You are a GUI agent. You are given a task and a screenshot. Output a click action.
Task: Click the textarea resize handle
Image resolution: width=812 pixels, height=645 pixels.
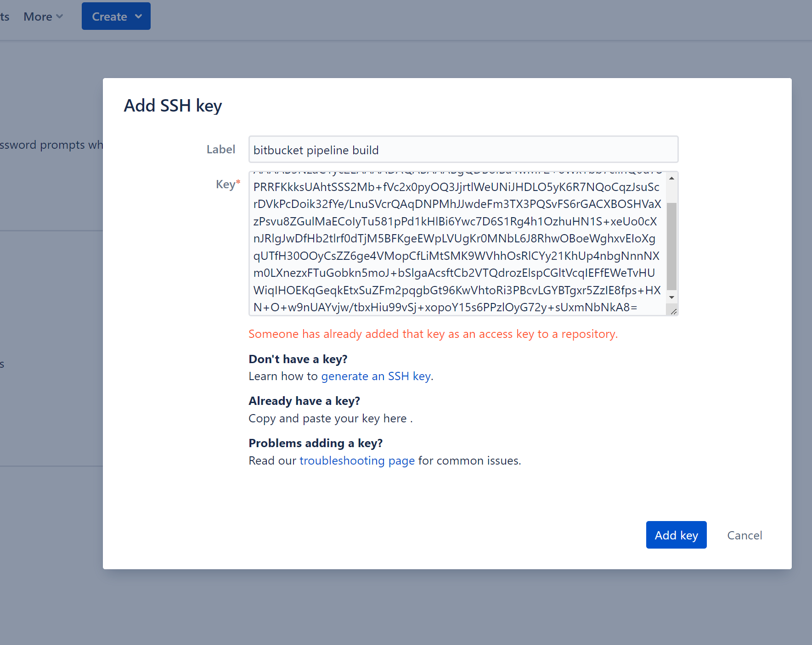click(x=674, y=312)
